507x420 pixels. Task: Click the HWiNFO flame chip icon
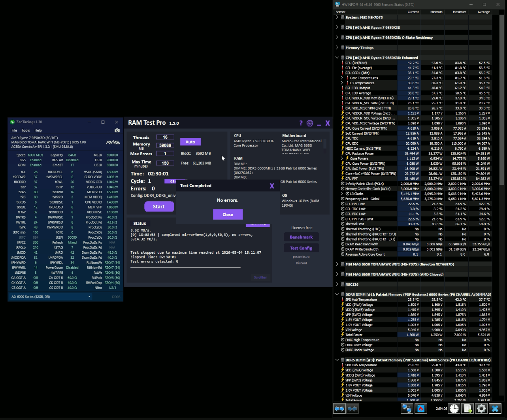421,409
